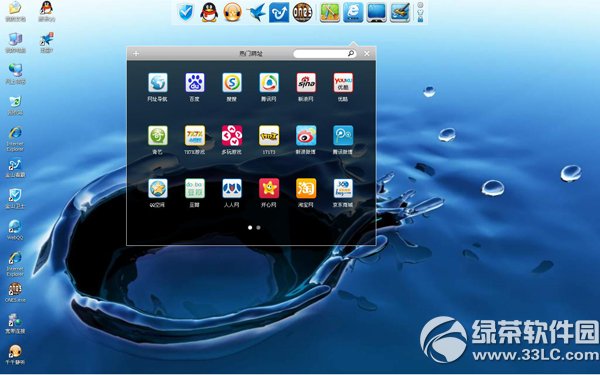Click the Taobao orange icon
This screenshot has width=600, height=375.
[306, 188]
